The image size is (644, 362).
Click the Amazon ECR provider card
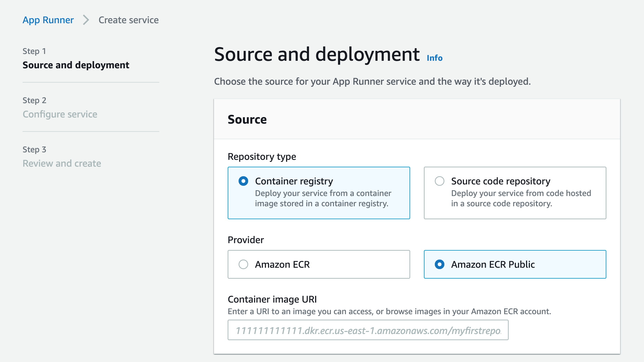point(319,264)
